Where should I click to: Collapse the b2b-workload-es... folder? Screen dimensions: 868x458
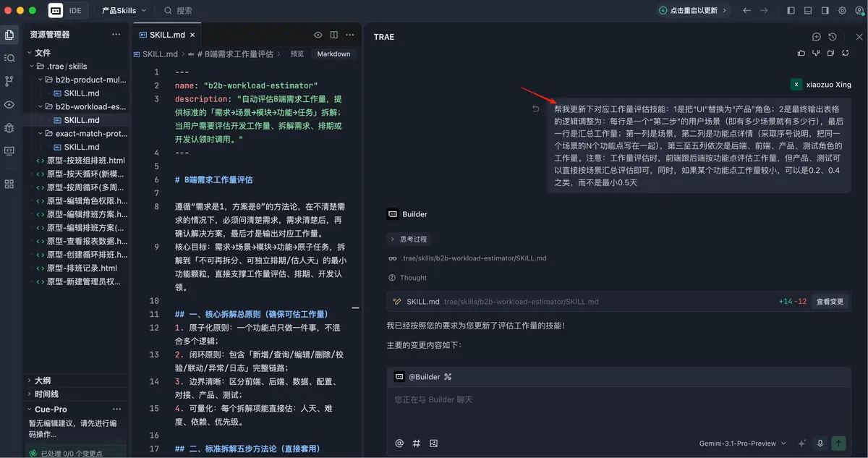(40, 106)
